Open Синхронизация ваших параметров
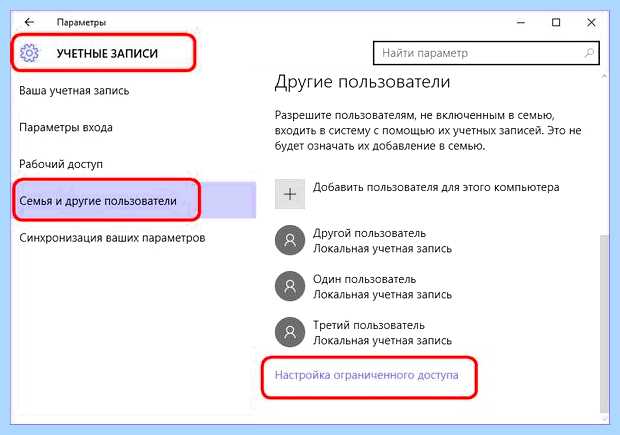The image size is (620, 435). [x=112, y=238]
